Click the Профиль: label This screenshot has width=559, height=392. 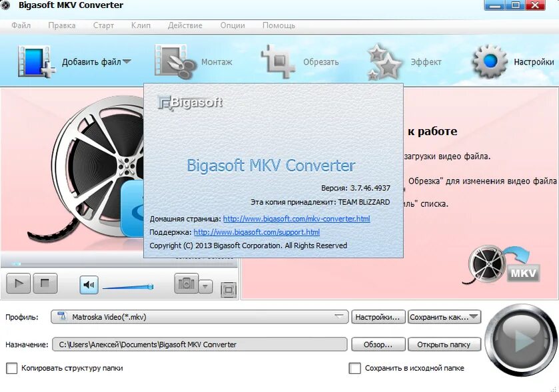(x=22, y=317)
